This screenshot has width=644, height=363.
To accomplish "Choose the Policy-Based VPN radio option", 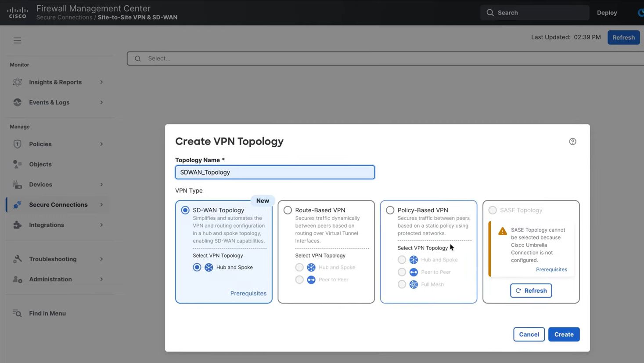I will (390, 210).
